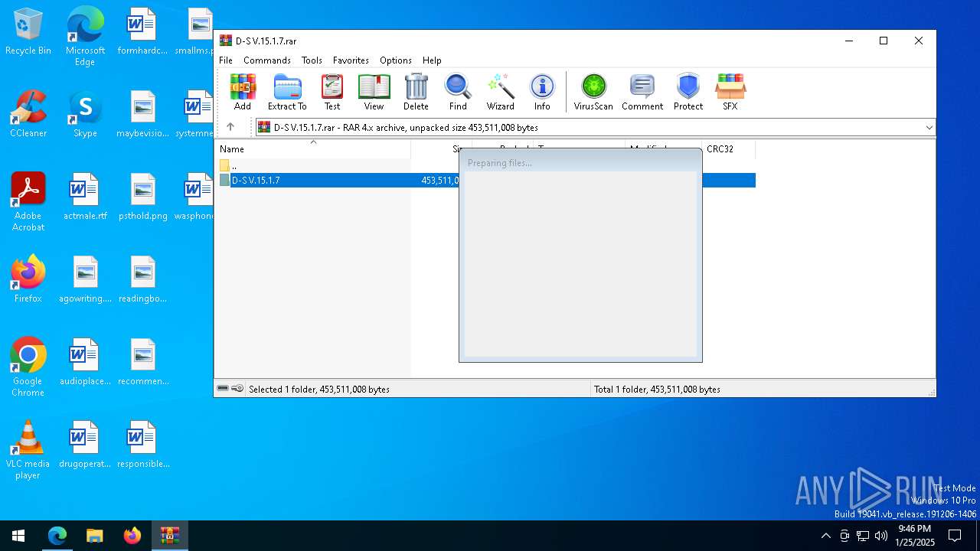
Task: Open Google Chrome desktop shortcut
Action: pos(28,367)
